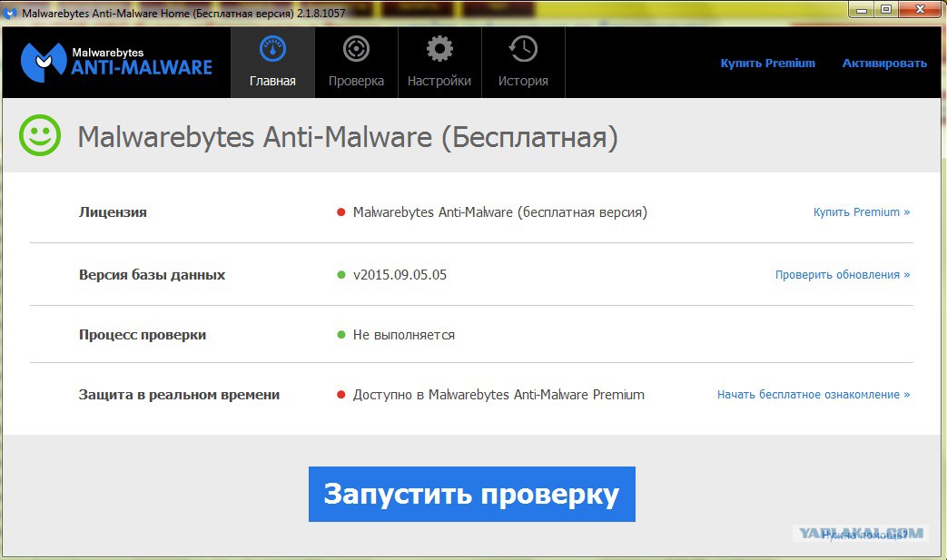Viewport: 947px width, 560px height.
Task: Click red status dot beside license text
Action: [340, 211]
